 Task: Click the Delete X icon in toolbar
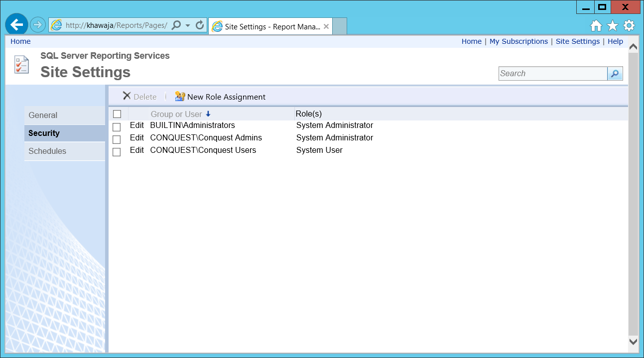coord(127,96)
